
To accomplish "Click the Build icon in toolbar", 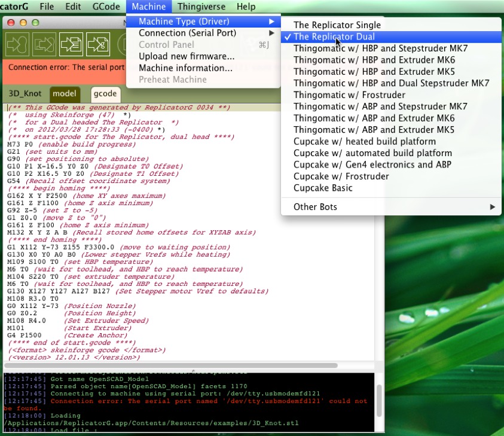I will (17, 44).
